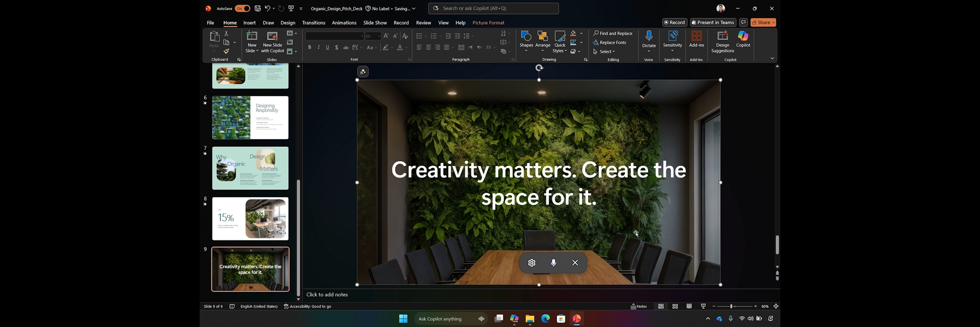Toggle Normal view button in status bar
This screenshot has width=980, height=327.
coord(661,307)
